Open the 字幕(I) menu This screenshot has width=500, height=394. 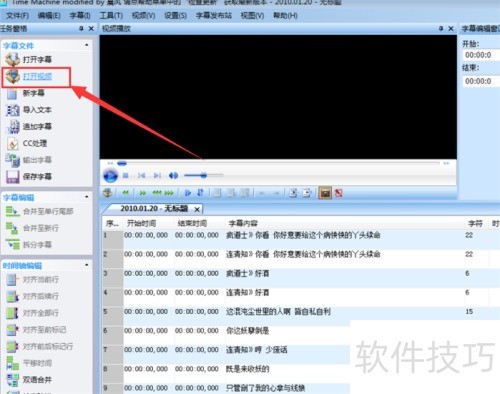pyautogui.click(x=80, y=15)
